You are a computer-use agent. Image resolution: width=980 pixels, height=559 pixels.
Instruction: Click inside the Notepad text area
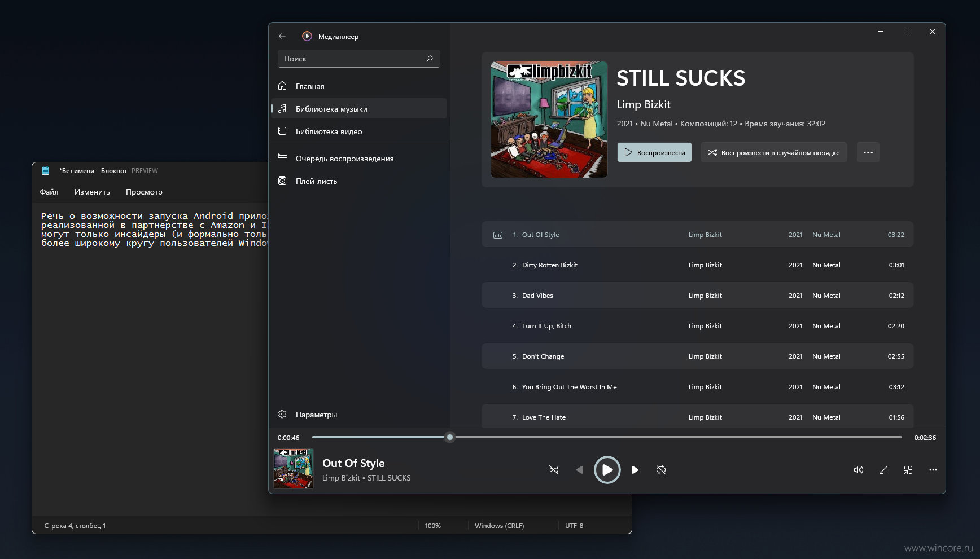pos(150,359)
